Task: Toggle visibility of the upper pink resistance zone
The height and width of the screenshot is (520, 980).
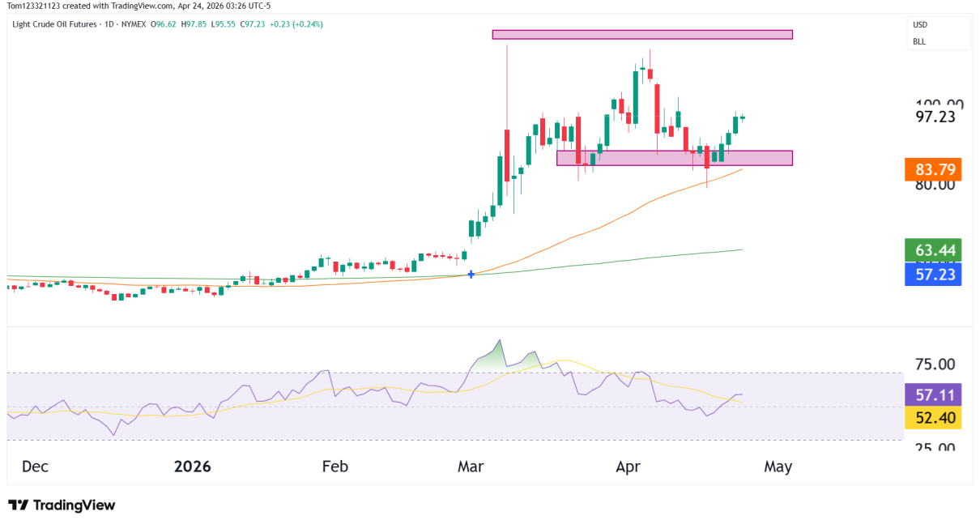Action: click(x=642, y=34)
